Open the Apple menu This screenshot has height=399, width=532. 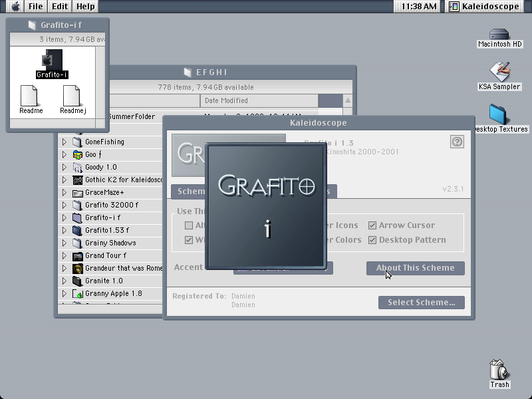click(x=15, y=6)
